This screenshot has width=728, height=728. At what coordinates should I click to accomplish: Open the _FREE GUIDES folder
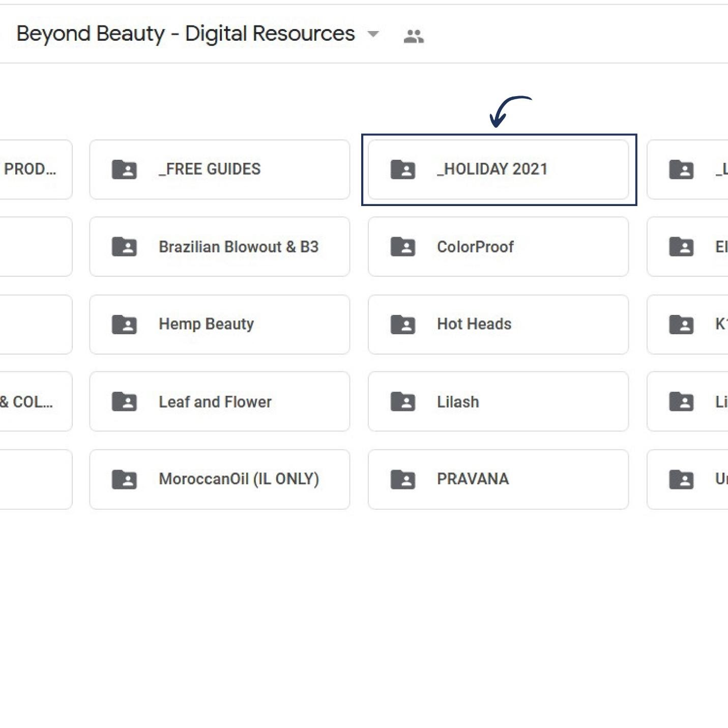(210, 169)
